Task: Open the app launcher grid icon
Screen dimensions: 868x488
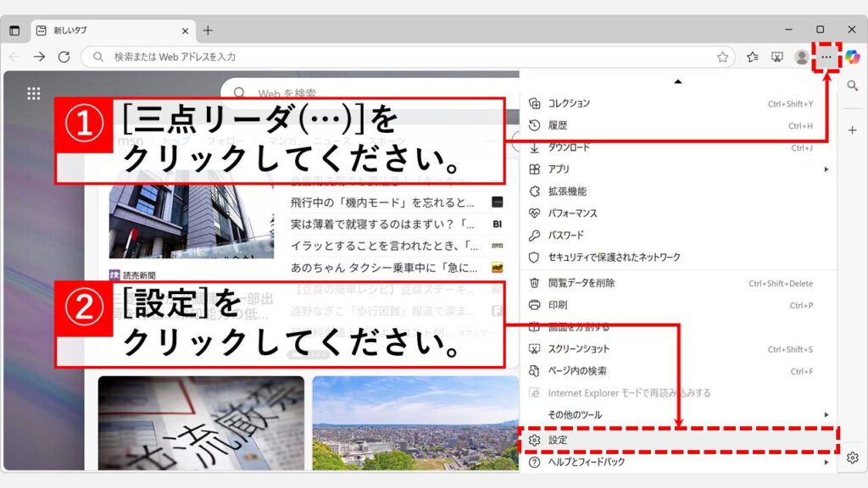Action: (x=34, y=93)
